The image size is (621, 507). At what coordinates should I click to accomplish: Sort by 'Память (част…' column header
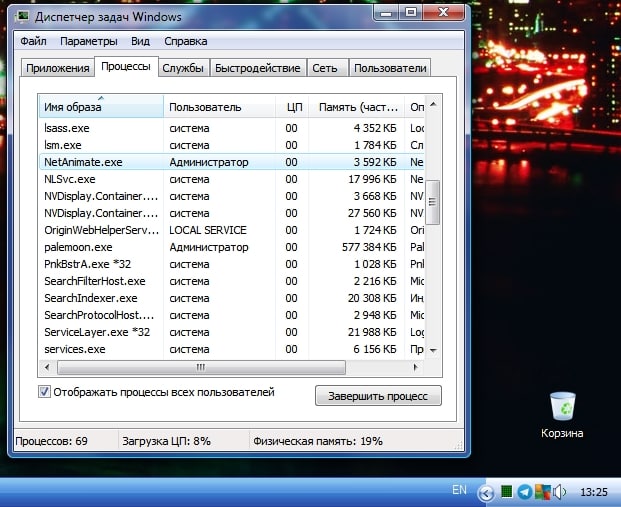pos(356,107)
